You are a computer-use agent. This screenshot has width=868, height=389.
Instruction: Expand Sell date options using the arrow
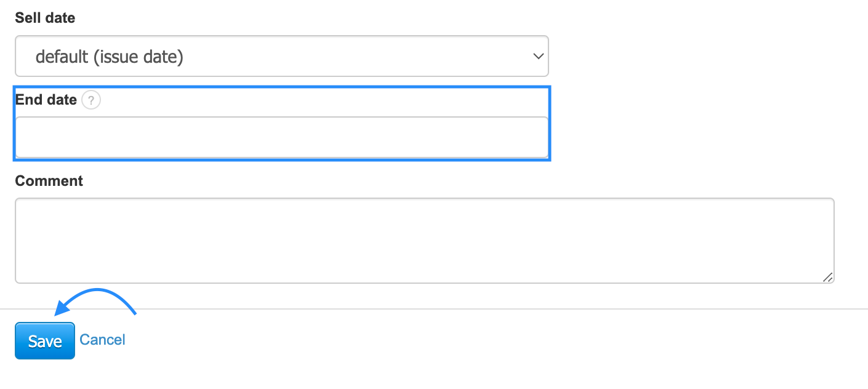[x=538, y=56]
